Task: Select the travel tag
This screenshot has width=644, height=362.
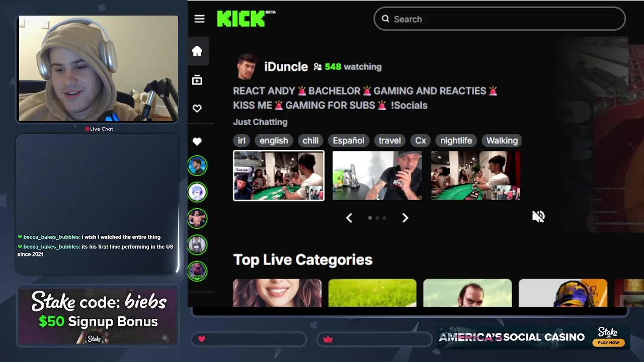Action: click(x=390, y=140)
